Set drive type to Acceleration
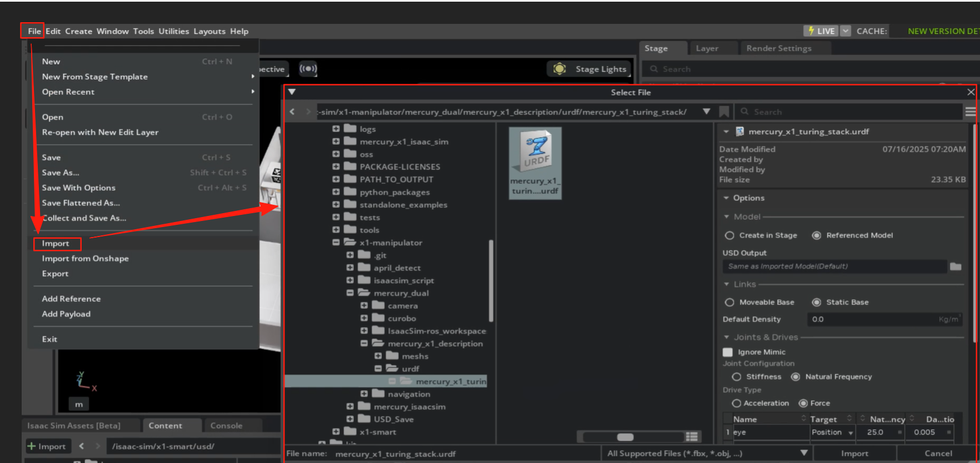Screen dimensions: 980x463 [x=737, y=403]
